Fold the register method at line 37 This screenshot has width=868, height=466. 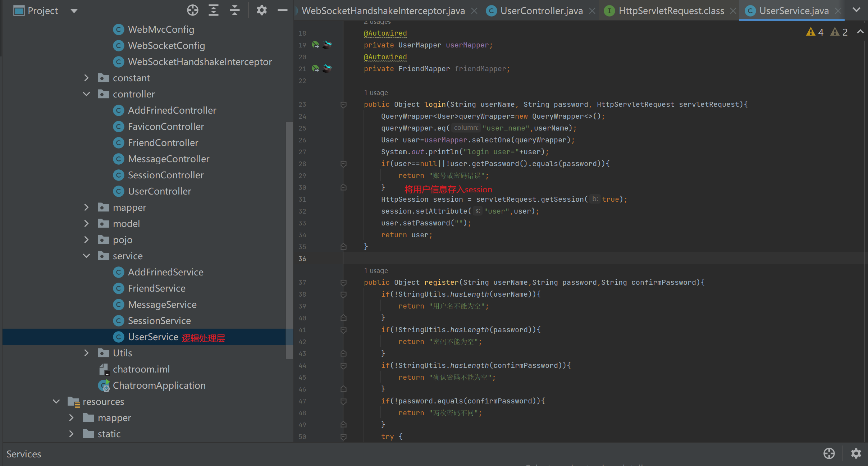343,283
